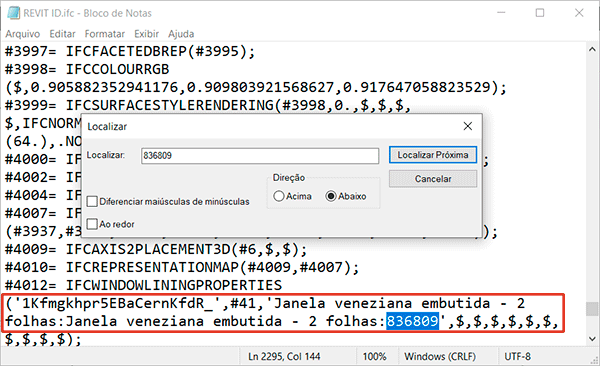Click the Cancelar button
Viewport: 600px width, 366px height.
(433, 179)
